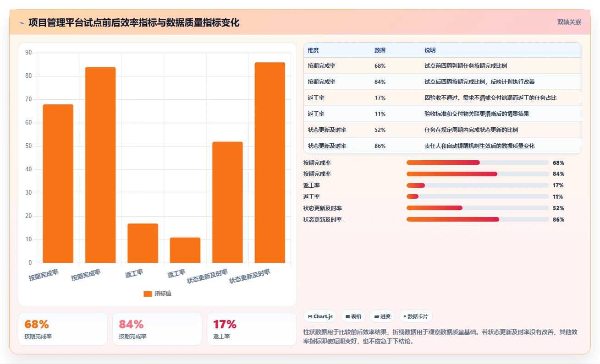The image size is (600, 364).
Task: Select the table row 验收标准和交付物关联更清晰后的情景结果
Action: 443,114
